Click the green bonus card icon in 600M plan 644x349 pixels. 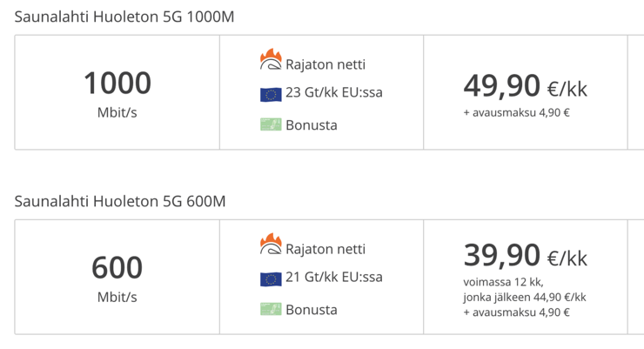tap(271, 309)
